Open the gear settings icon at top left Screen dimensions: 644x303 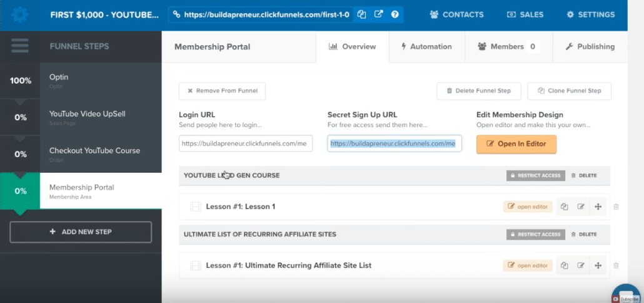(20, 15)
